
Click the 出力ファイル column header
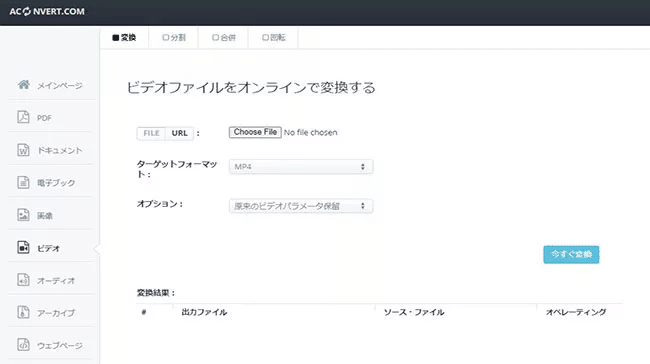click(x=204, y=312)
